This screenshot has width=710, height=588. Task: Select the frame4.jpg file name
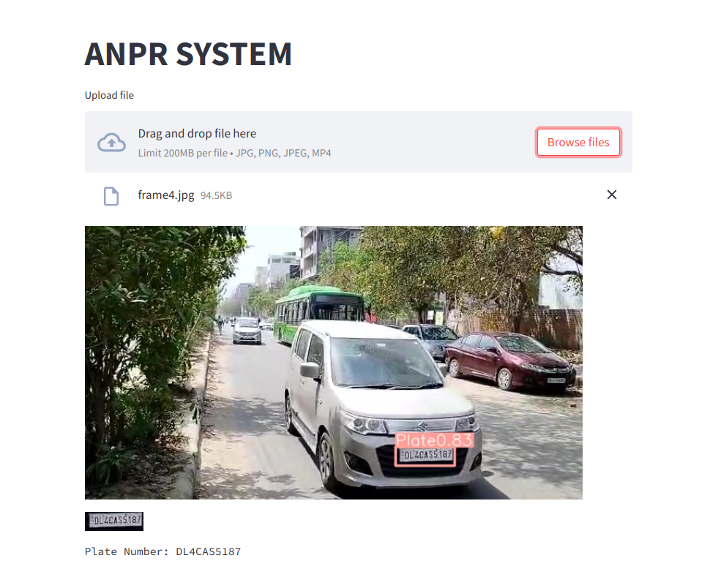click(165, 195)
